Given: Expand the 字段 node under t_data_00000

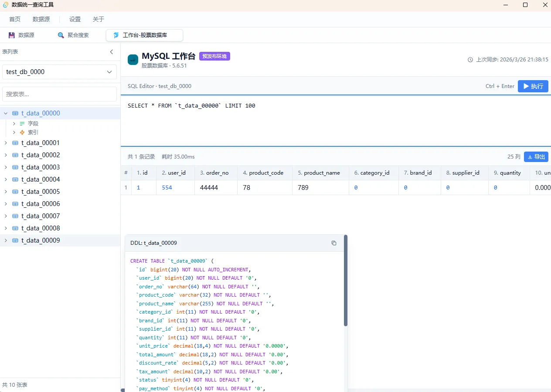Looking at the screenshot, I should tap(14, 123).
